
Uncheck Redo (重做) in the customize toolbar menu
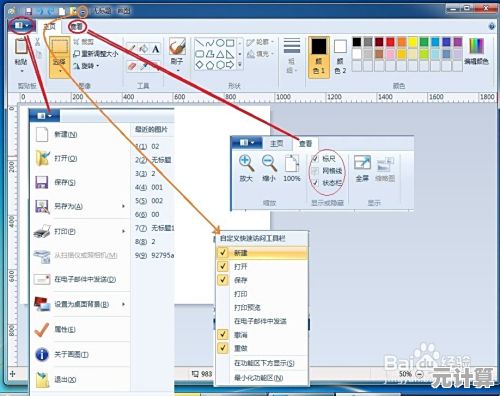coord(261,348)
